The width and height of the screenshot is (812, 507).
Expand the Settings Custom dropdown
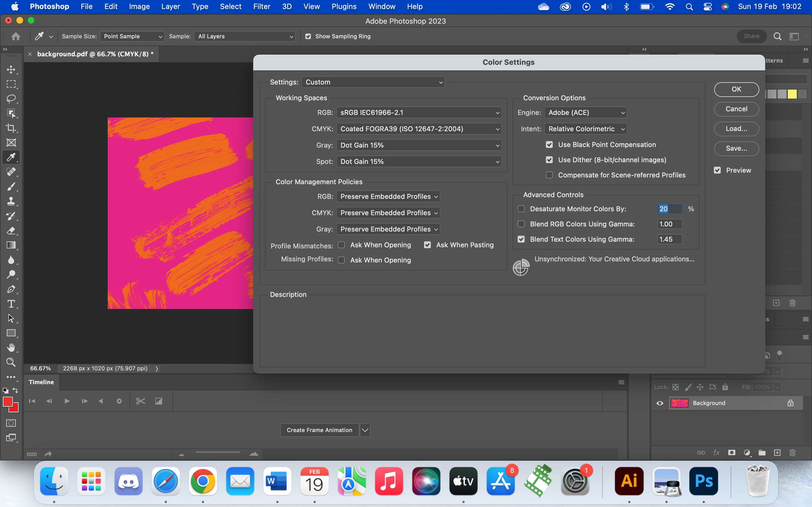[x=373, y=82]
